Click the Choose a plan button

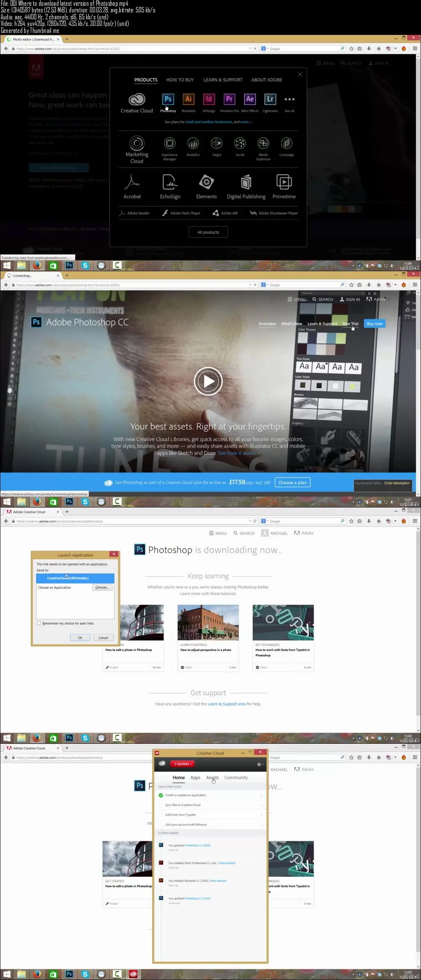(x=292, y=483)
